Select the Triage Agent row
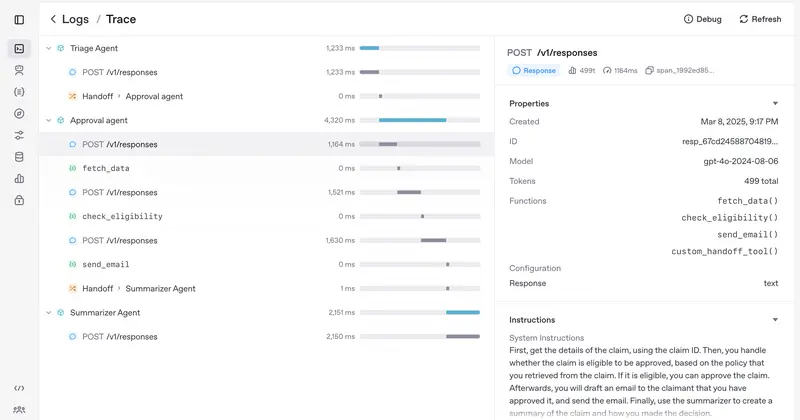The image size is (800, 420). [x=266, y=48]
